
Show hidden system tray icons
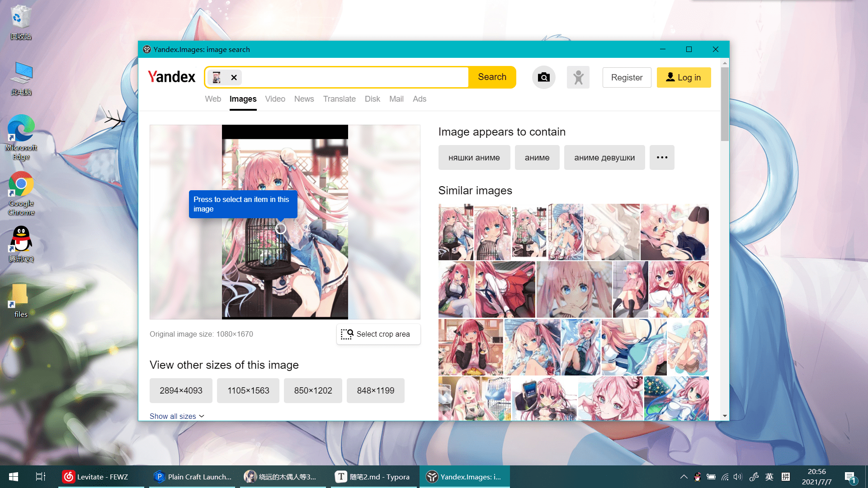click(684, 477)
